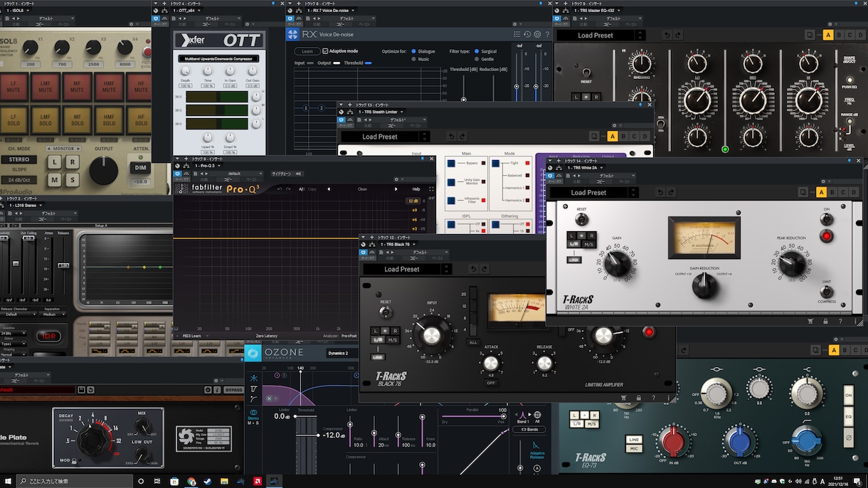Image resolution: width=868 pixels, height=488 pixels.
Task: Open Load Preset dropdown in Stealth Limiter
Action: click(x=385, y=137)
